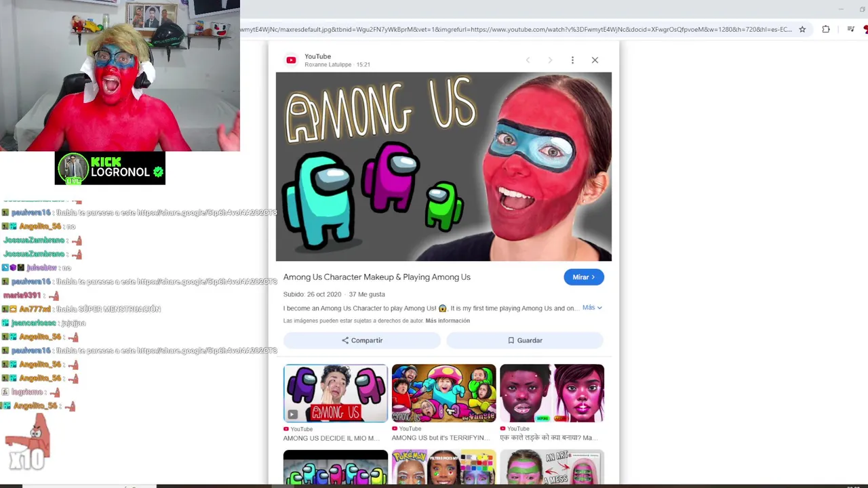Open the browser menu icon beside extensions

tap(850, 29)
